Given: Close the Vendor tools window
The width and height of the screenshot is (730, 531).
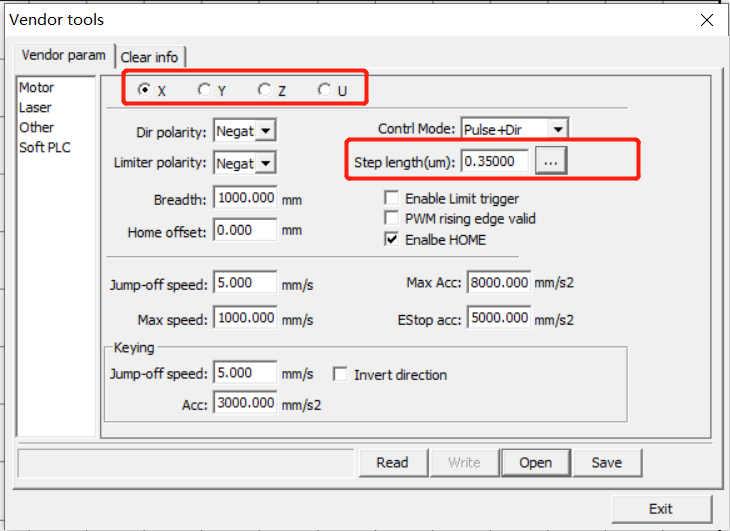Looking at the screenshot, I should (707, 20).
